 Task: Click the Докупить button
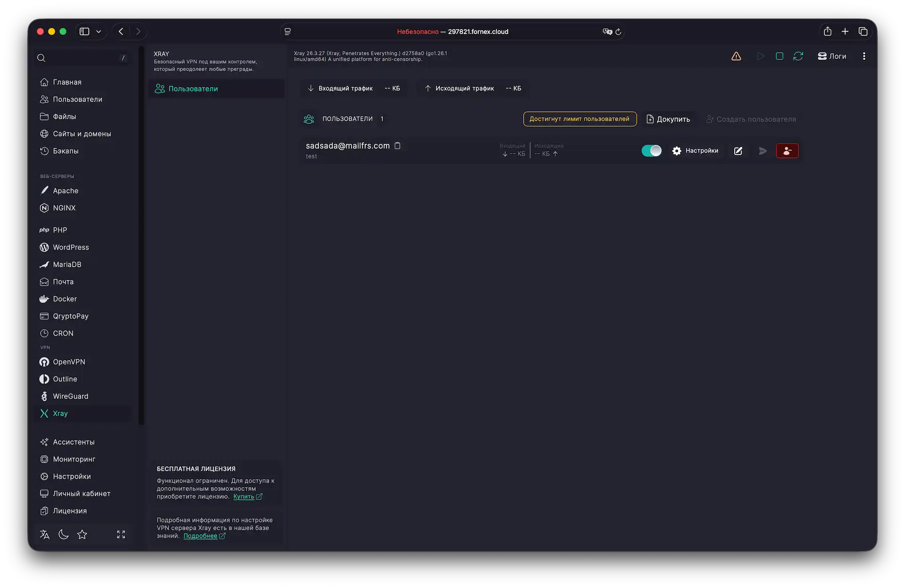[x=668, y=119]
